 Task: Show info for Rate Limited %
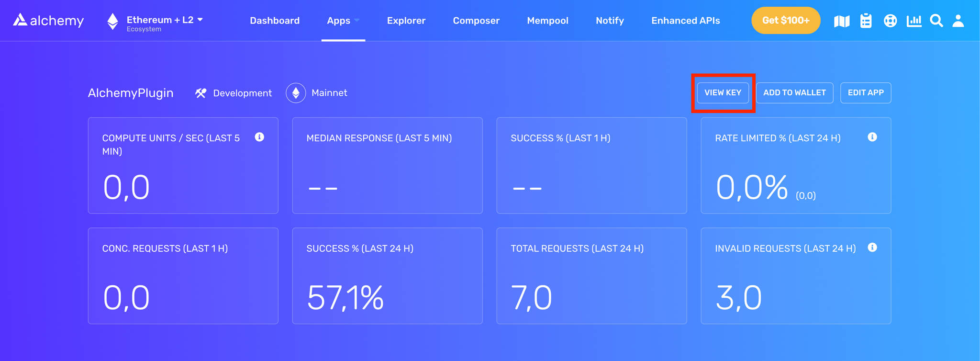(x=872, y=137)
